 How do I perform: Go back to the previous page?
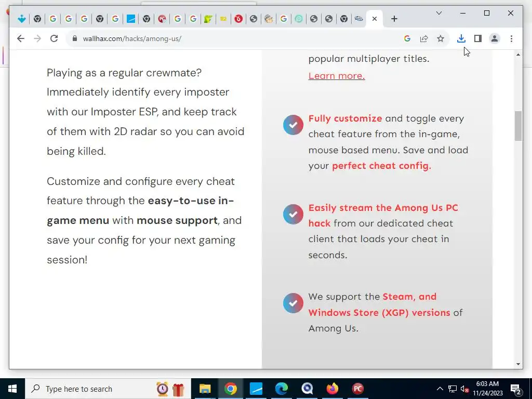[21, 38]
